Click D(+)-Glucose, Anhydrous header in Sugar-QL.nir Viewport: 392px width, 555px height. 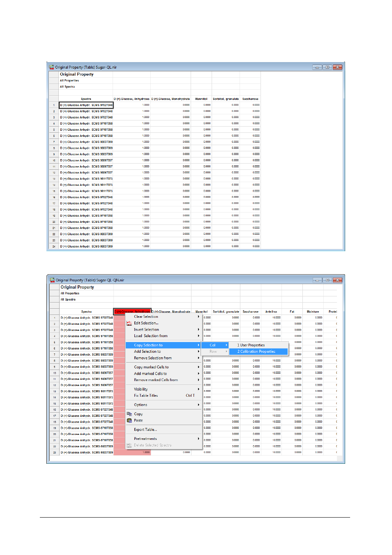tap(131, 99)
